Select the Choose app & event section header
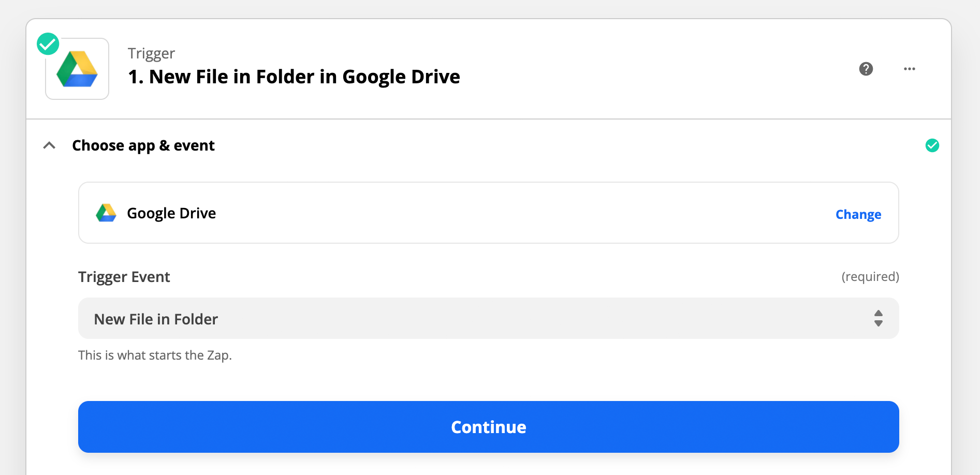The width and height of the screenshot is (980, 475). click(143, 145)
